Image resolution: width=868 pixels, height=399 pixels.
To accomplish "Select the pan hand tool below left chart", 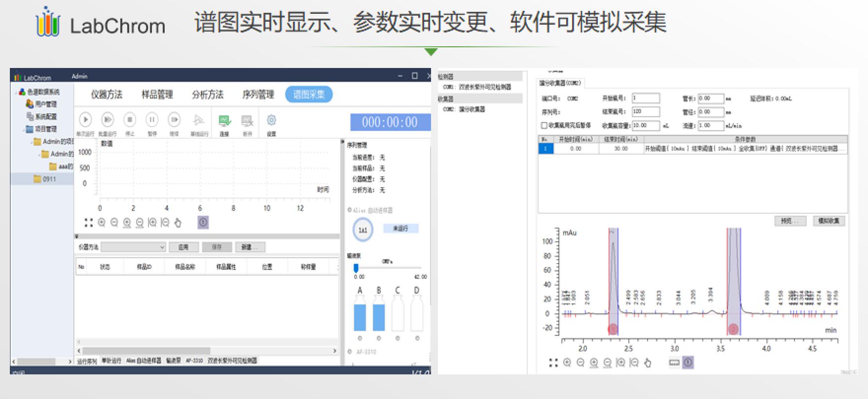I will coord(178,223).
